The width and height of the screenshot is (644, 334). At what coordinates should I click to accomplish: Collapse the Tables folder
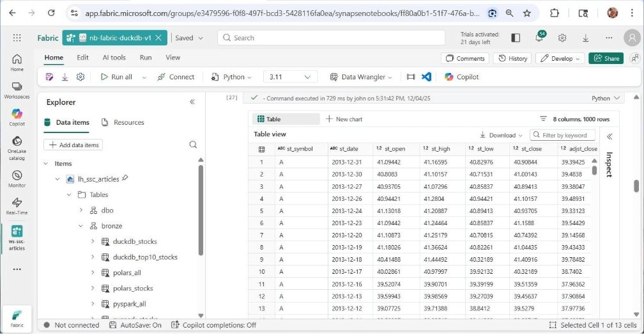click(x=70, y=195)
